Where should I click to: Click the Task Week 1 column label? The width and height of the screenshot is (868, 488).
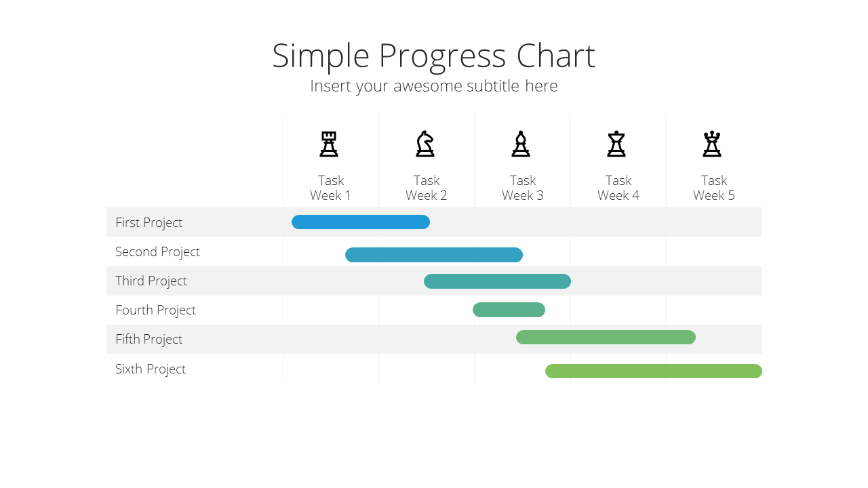click(x=331, y=188)
